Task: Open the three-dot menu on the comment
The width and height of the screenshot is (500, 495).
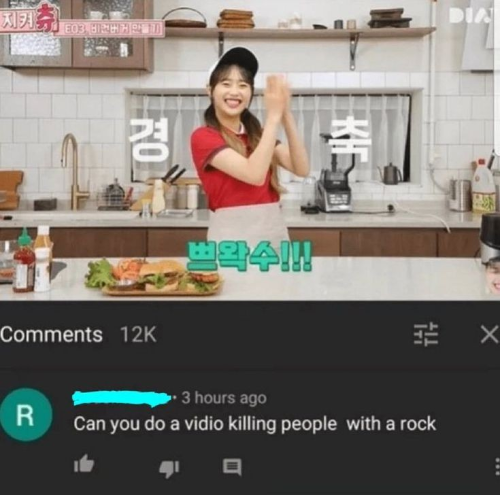Action: [497, 466]
